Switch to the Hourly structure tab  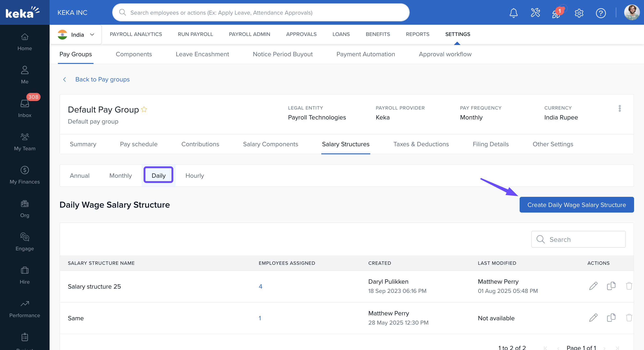pos(194,175)
